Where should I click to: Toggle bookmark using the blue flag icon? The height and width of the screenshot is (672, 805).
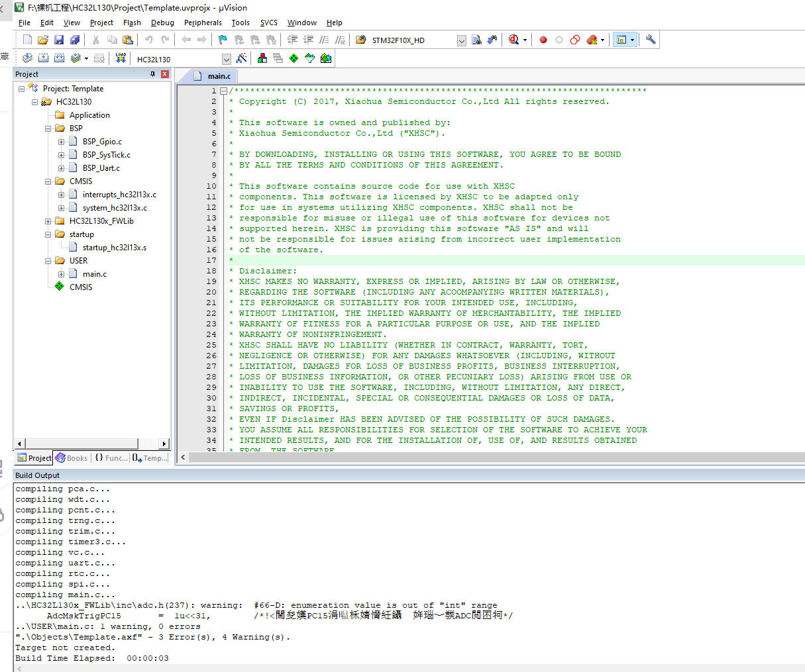(x=223, y=40)
